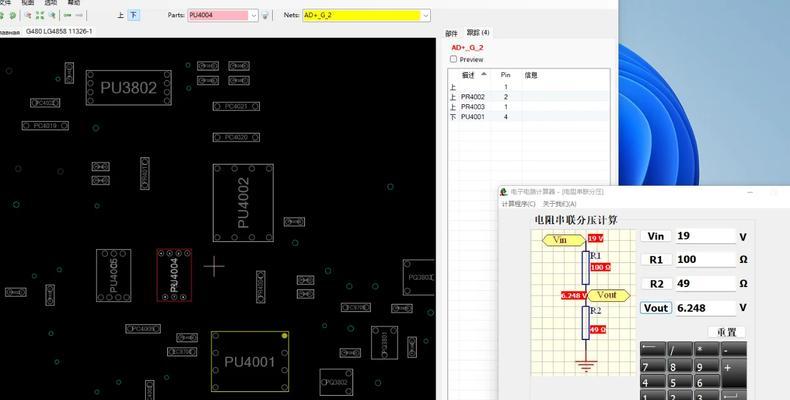Click the Vin button in the calculator

pyautogui.click(x=656, y=236)
